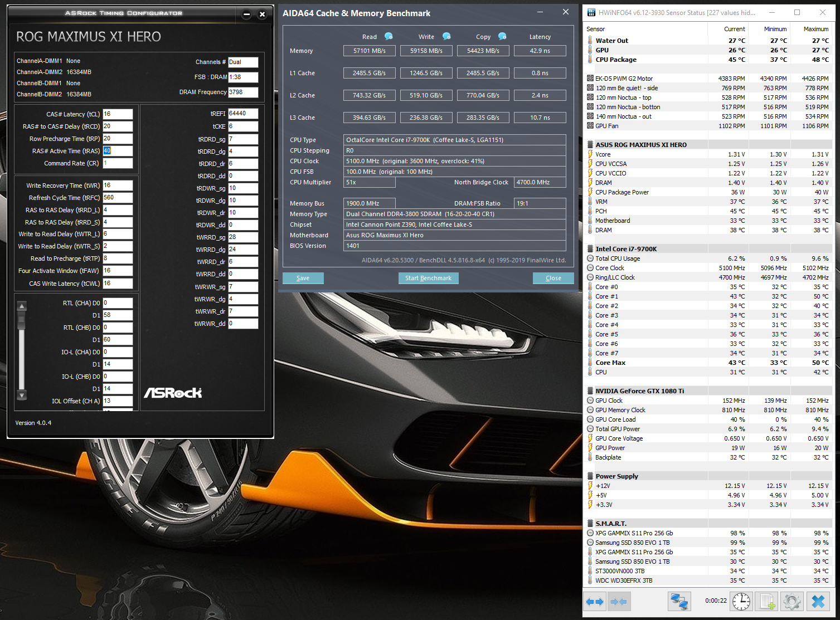Open HWiNFO settings gear
Image resolution: width=840 pixels, height=620 pixels.
pos(792,602)
